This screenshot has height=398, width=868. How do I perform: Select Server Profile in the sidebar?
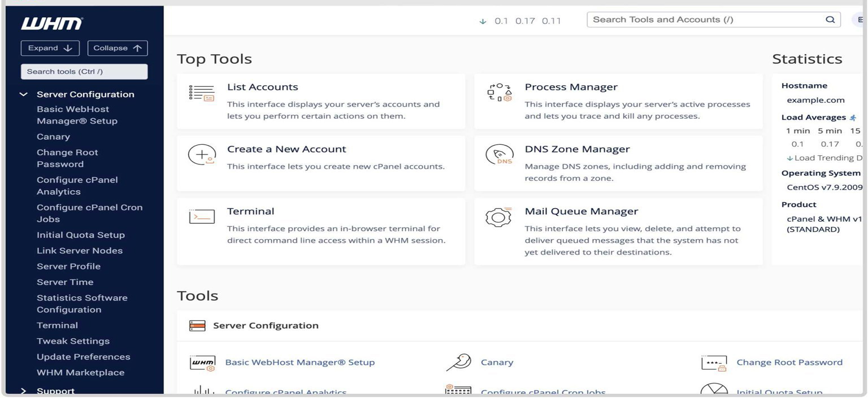68,266
